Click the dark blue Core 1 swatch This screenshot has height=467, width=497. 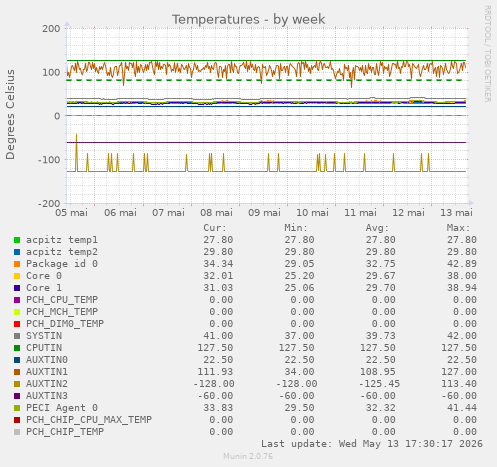17,288
